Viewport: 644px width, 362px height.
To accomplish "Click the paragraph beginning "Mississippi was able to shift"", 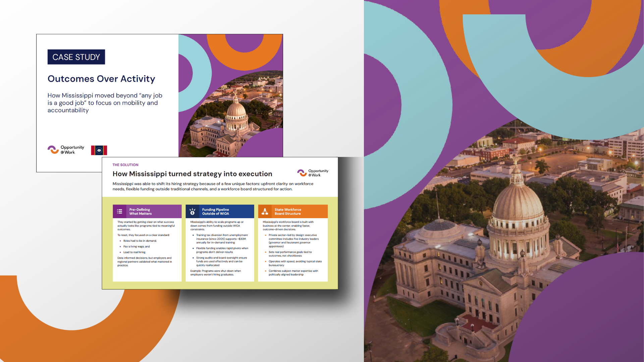I will click(213, 186).
